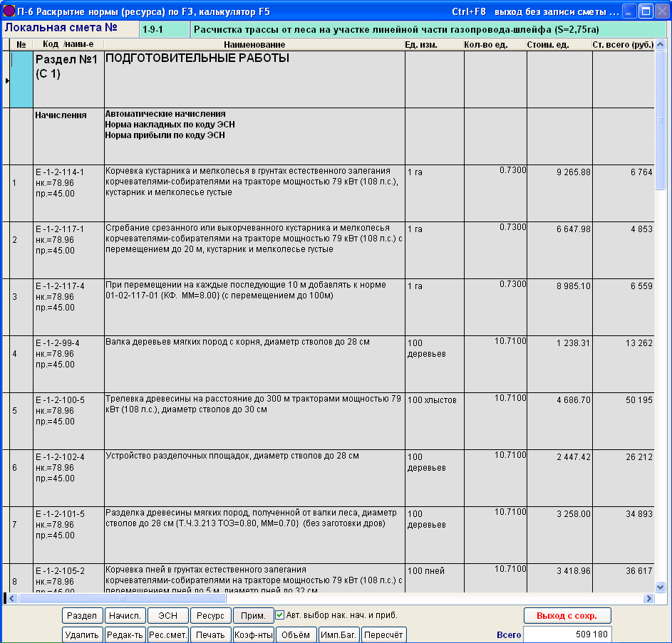Click unit cost value 4 686.70
The height and width of the screenshot is (643, 672).
pos(573,400)
